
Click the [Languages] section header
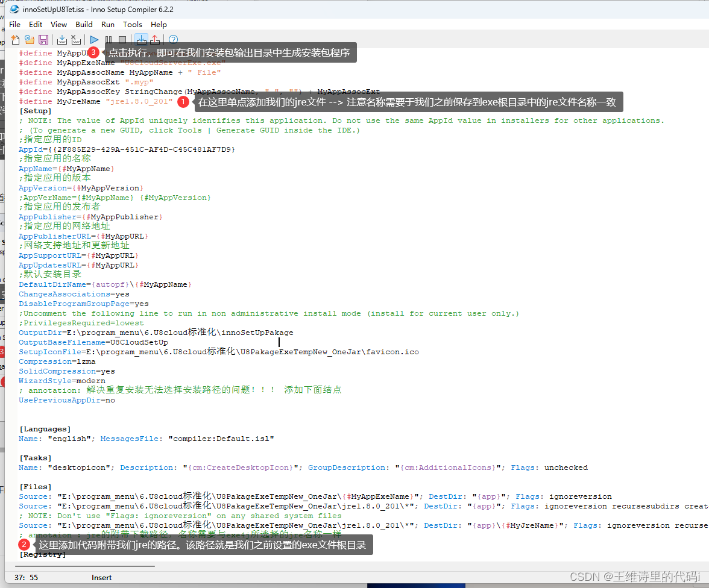tap(45, 430)
